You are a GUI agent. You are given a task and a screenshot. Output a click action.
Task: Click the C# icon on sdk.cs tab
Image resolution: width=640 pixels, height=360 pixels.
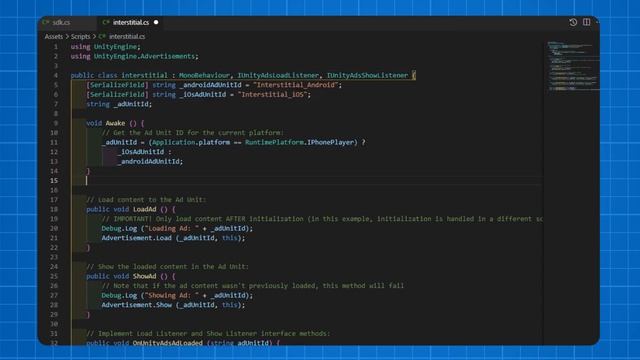46,22
